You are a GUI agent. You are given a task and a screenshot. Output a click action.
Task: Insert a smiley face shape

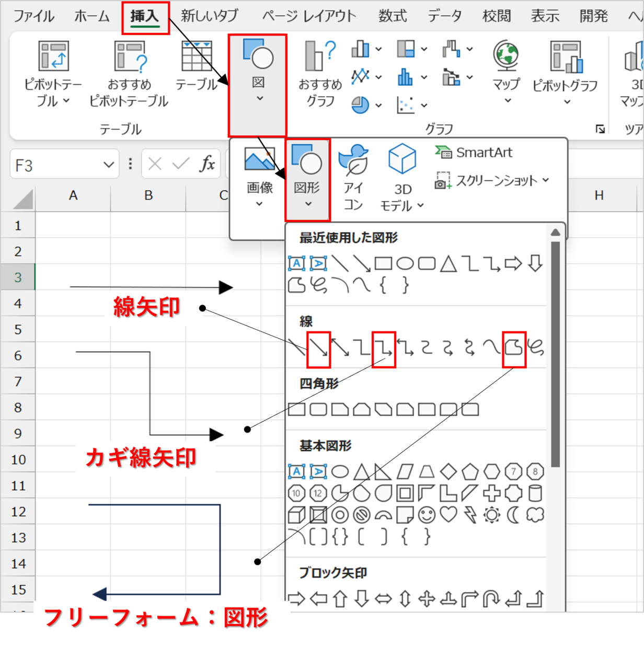point(427,515)
